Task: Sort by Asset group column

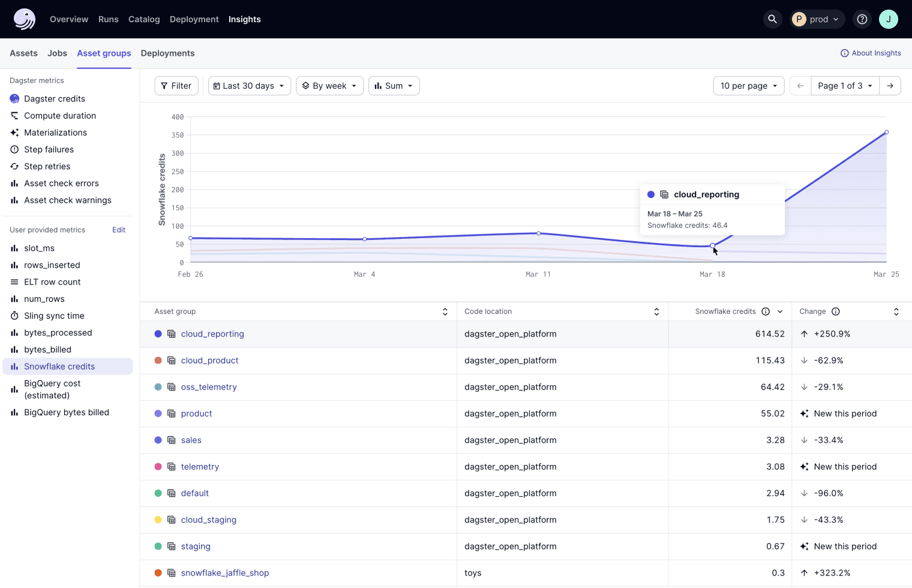Action: [x=445, y=311]
